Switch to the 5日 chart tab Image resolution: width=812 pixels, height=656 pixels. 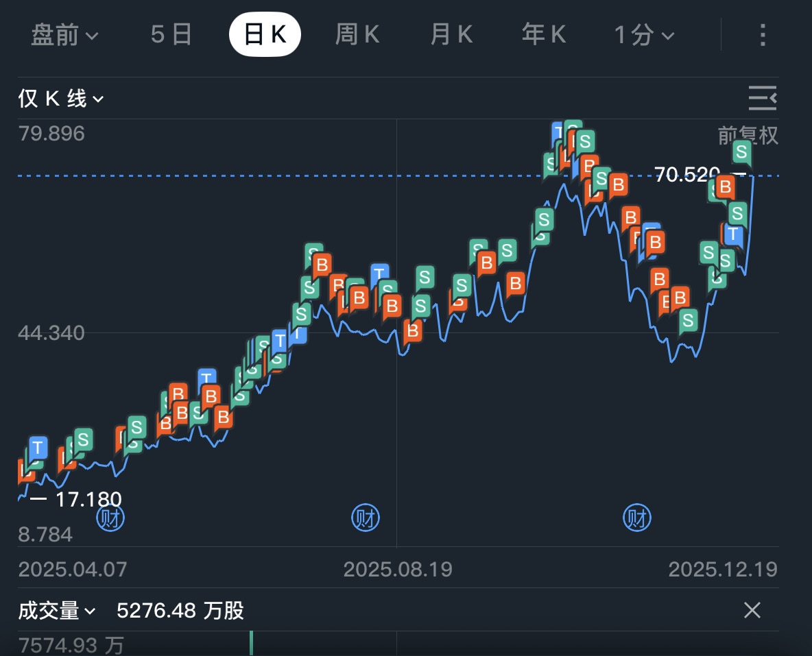[x=171, y=35]
